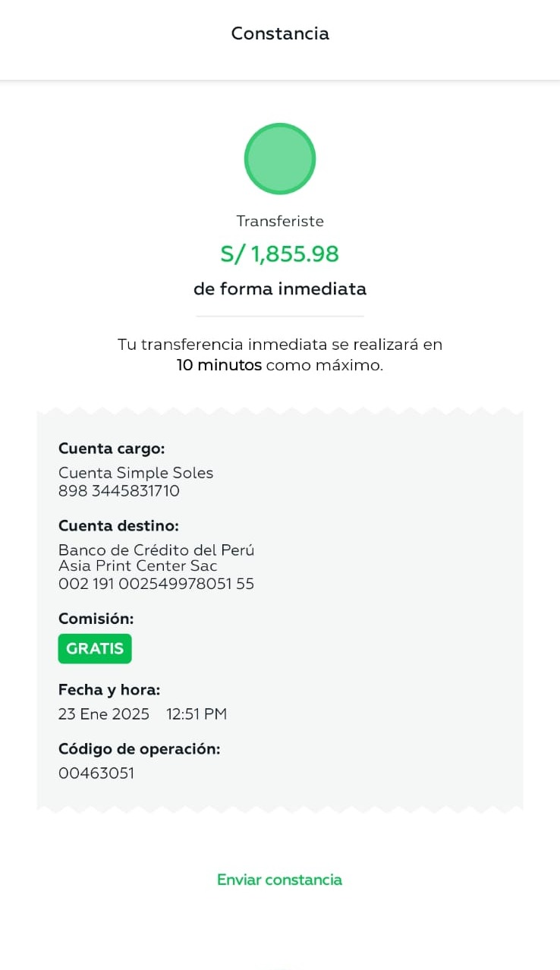Click the Cuenta destino heading

pyautogui.click(x=118, y=526)
